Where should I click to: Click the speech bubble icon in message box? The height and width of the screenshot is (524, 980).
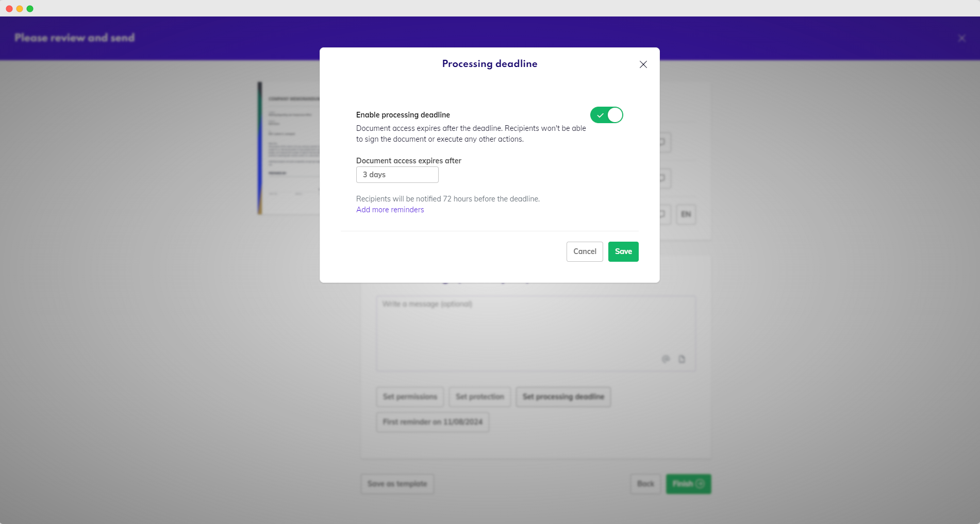666,359
